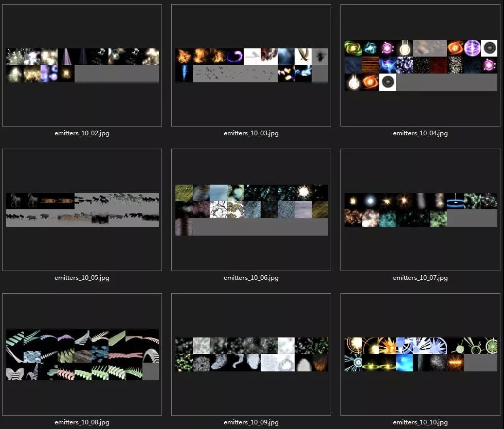Viewport: 504px width, 429px height.
Task: Click the file name emitters_10_10.jpg
Action: (421, 422)
